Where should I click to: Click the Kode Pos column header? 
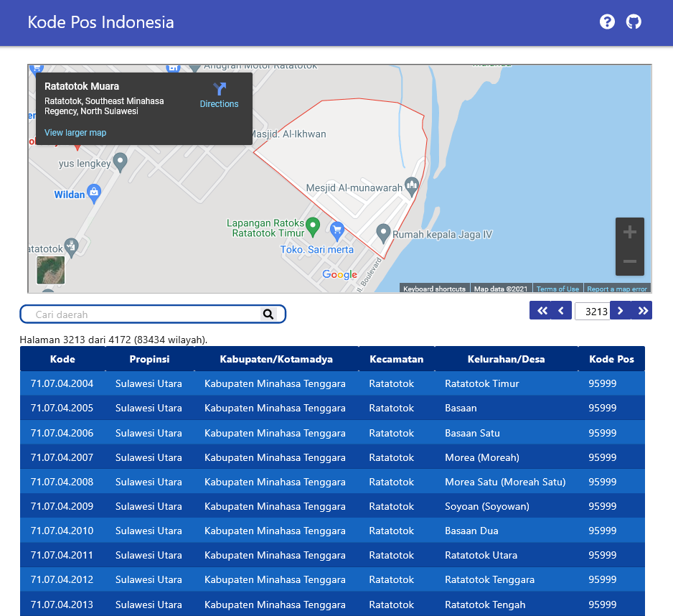611,359
